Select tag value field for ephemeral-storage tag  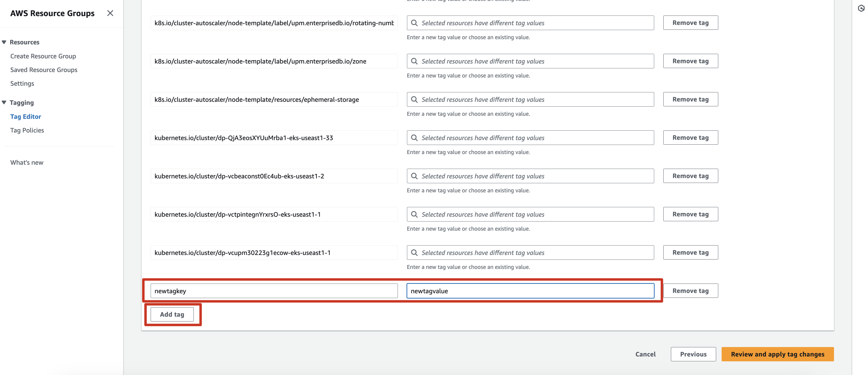click(x=530, y=99)
